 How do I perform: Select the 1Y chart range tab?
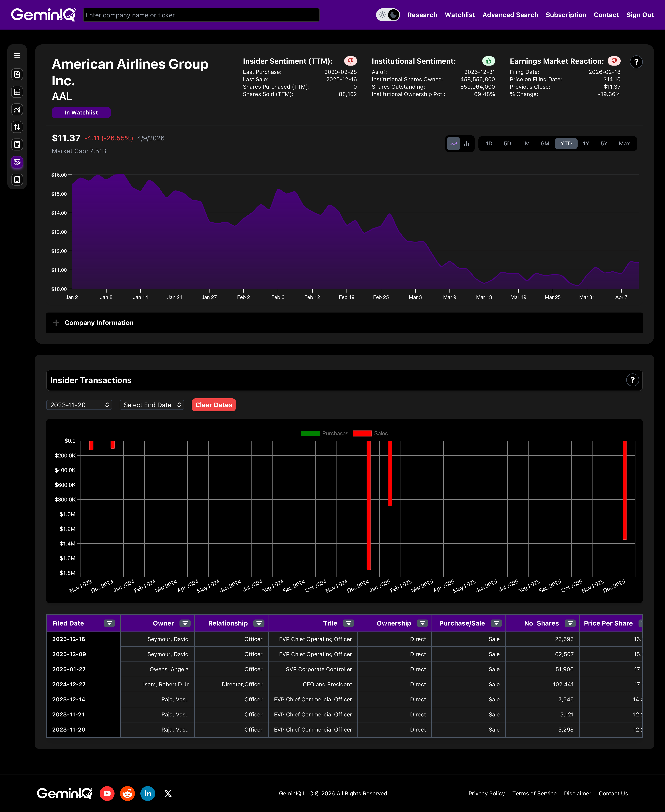(x=586, y=144)
